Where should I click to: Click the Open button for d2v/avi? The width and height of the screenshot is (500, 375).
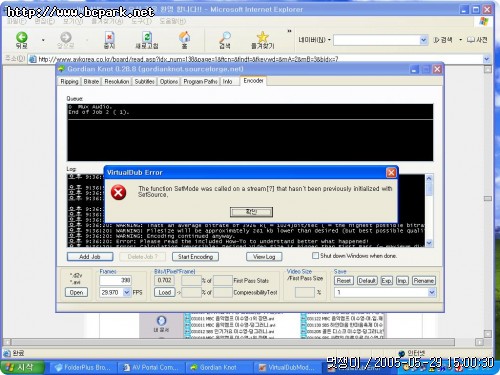click(x=76, y=292)
